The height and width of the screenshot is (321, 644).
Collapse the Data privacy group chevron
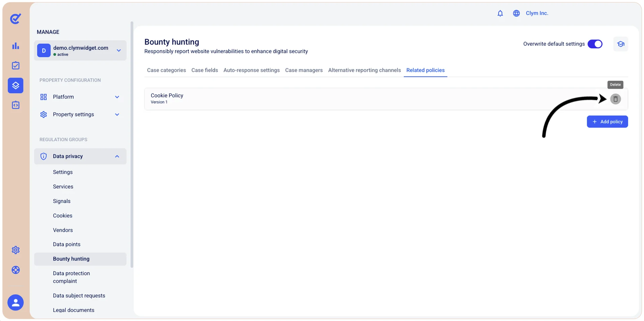pos(117,156)
